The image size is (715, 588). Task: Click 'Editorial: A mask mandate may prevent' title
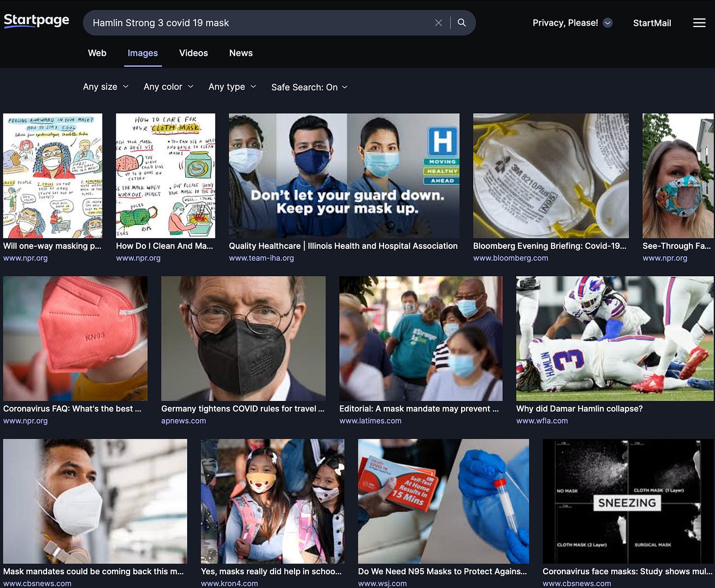(419, 409)
